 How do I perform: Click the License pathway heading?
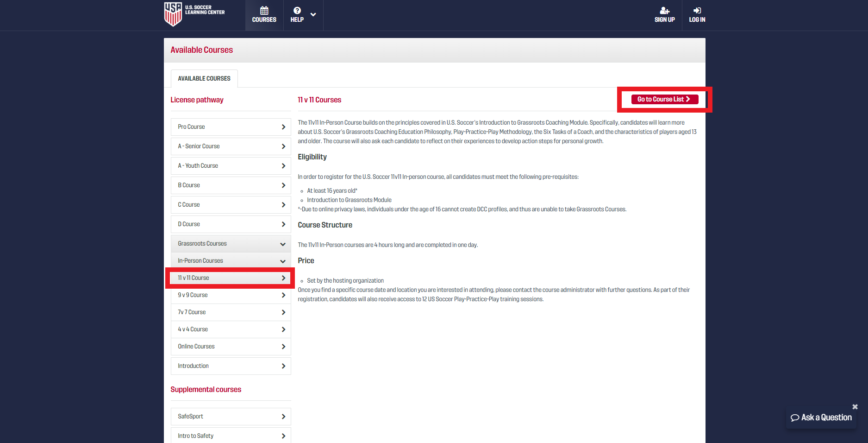pyautogui.click(x=197, y=100)
